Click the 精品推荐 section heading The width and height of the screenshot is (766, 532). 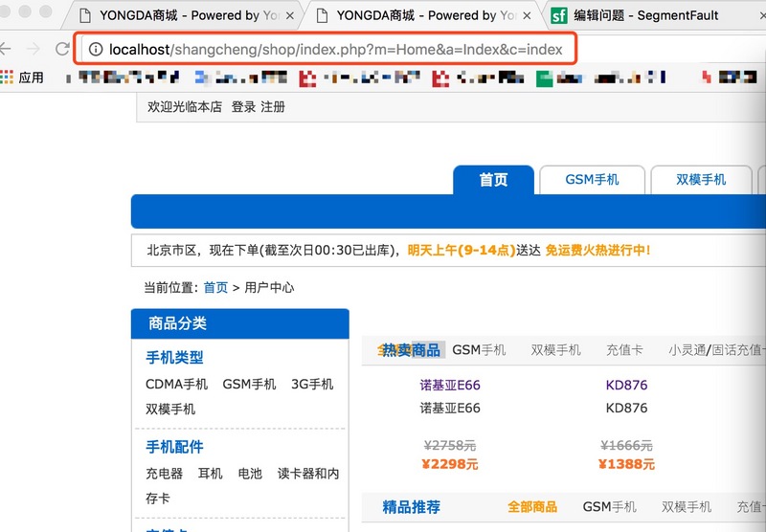[x=412, y=507]
